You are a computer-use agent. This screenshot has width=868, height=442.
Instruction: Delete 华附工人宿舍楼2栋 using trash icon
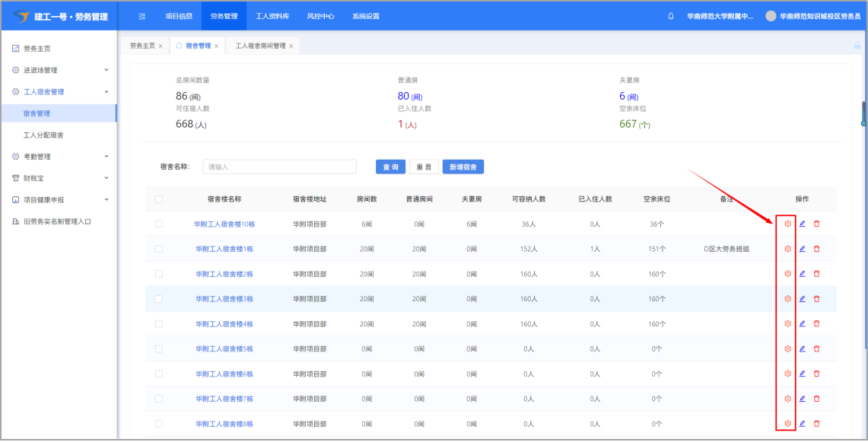point(816,274)
